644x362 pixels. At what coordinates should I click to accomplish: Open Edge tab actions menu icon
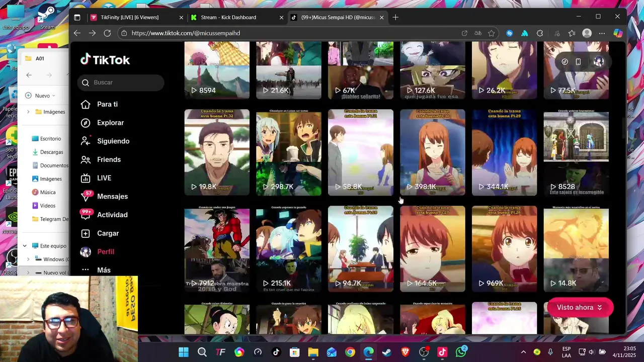77,17
